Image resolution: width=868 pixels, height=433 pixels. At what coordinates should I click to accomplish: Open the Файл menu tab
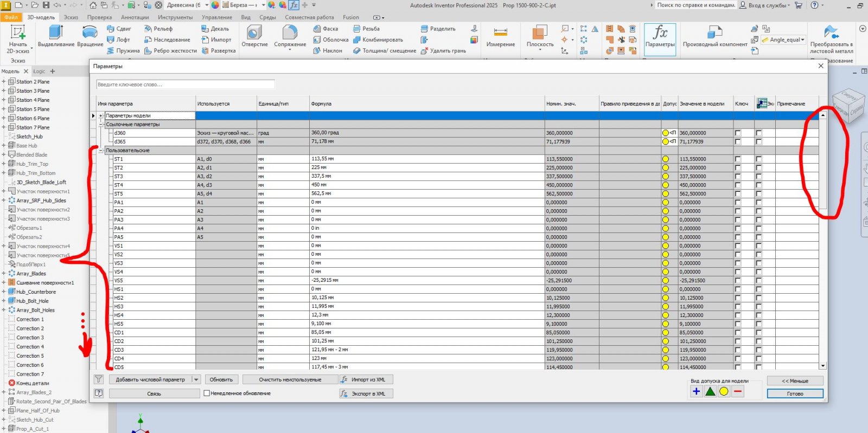(11, 17)
